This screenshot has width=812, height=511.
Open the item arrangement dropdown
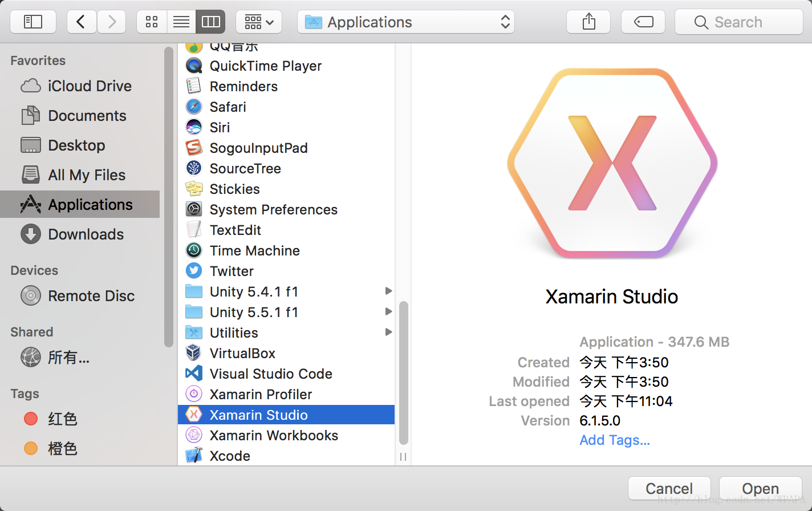(259, 22)
